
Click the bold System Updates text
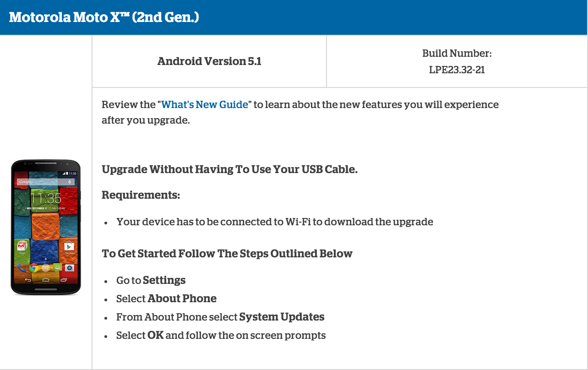pos(282,317)
